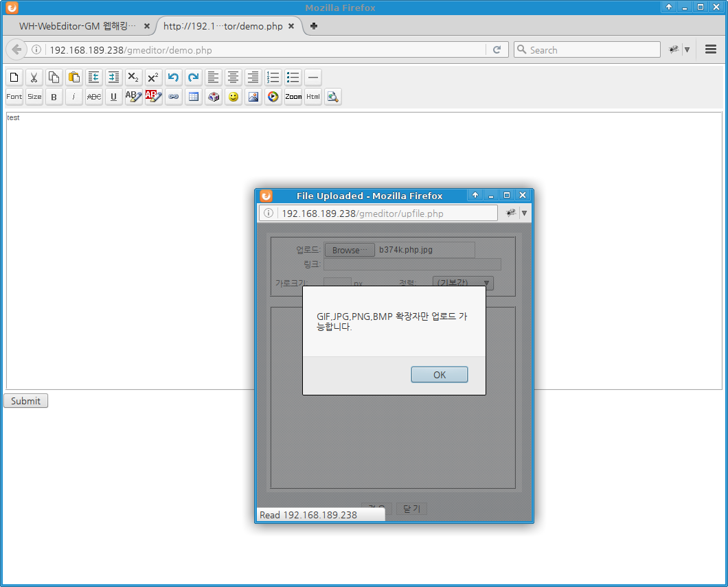Toggle underline formatting
The width and height of the screenshot is (728, 587).
point(114,97)
